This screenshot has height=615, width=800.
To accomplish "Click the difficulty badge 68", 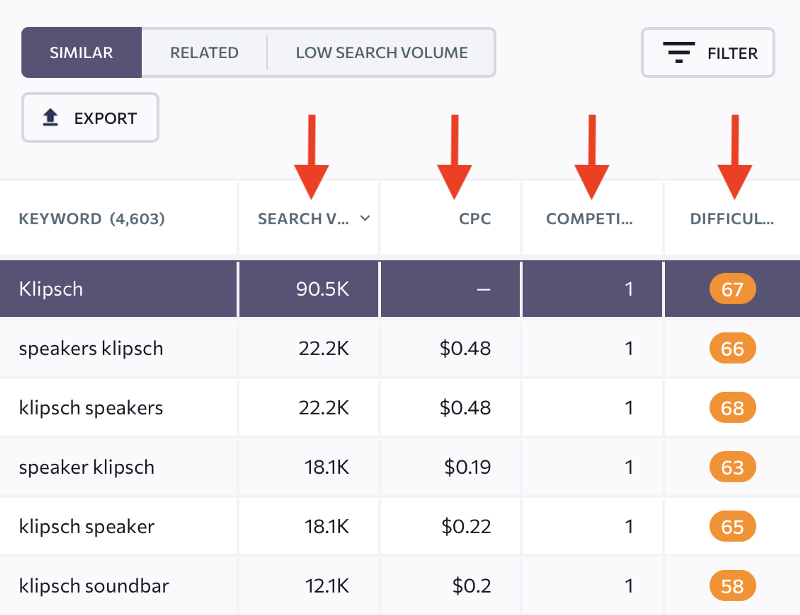I will point(732,408).
